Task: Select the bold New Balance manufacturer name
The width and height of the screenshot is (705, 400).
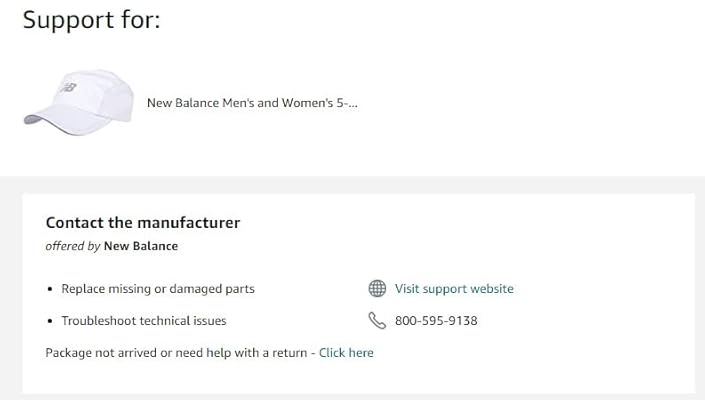Action: coord(141,246)
